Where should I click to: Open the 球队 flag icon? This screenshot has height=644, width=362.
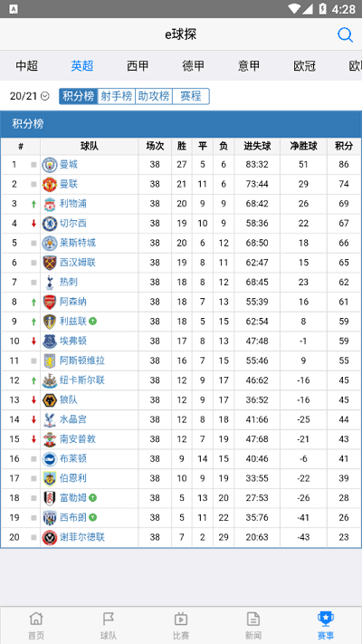click(x=109, y=618)
